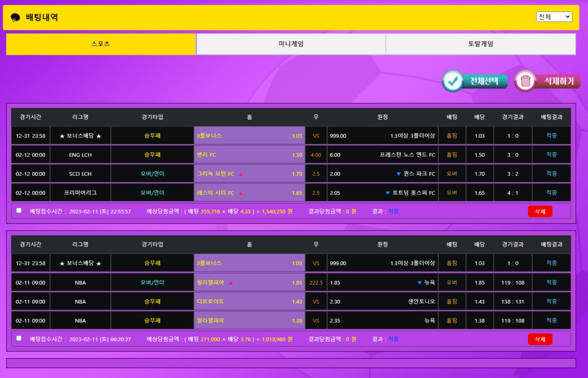Switch to the 미니게임 tab
Screen dimensions: 588x378
point(291,44)
